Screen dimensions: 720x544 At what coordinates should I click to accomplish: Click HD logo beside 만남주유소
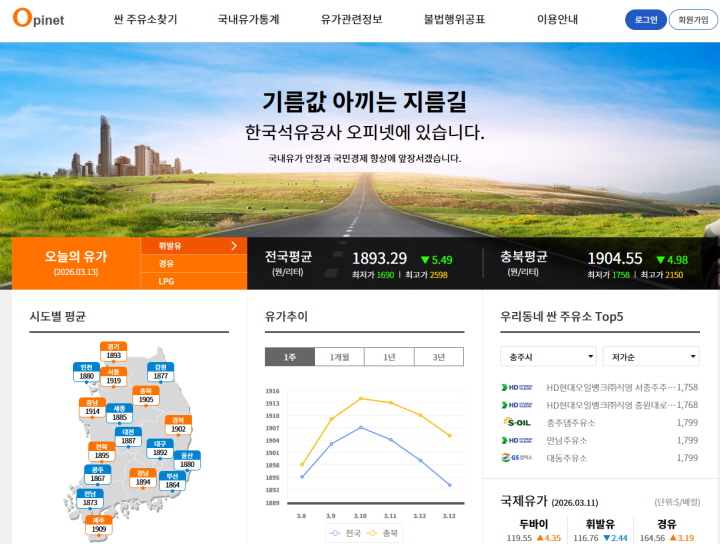click(x=517, y=440)
